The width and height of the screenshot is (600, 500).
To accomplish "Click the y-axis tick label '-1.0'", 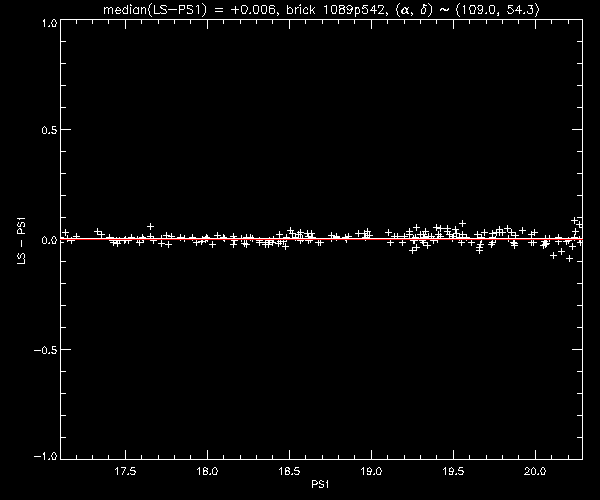I will (46, 456).
